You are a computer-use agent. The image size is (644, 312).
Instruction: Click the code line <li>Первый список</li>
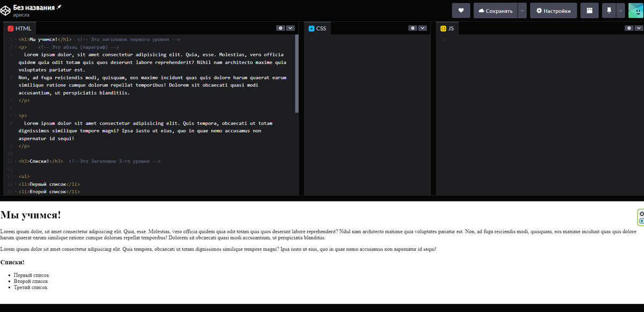(49, 184)
